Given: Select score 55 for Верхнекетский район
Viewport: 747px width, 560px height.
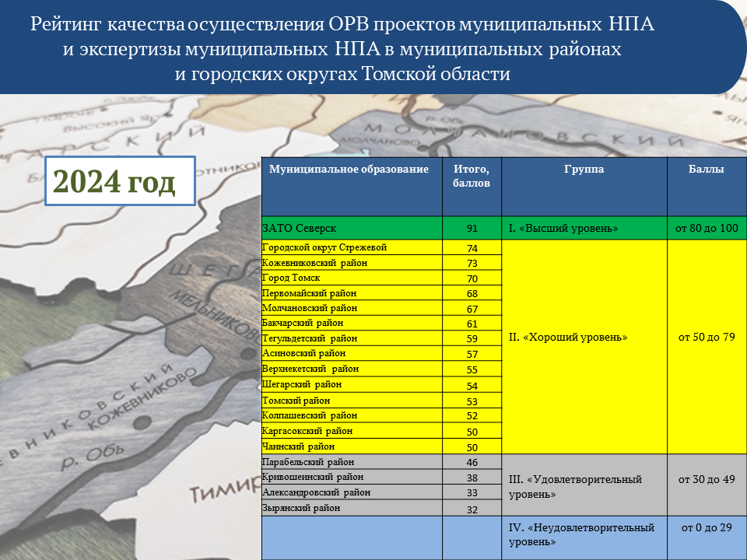Looking at the screenshot, I should (472, 369).
